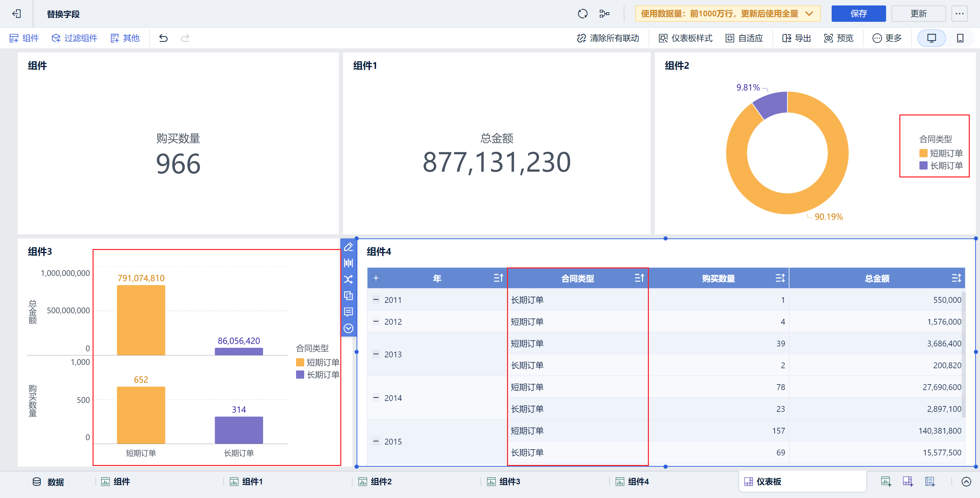Screen dimensions: 980x498
Task: Toggle sort on 合同类型 column header
Action: point(639,278)
